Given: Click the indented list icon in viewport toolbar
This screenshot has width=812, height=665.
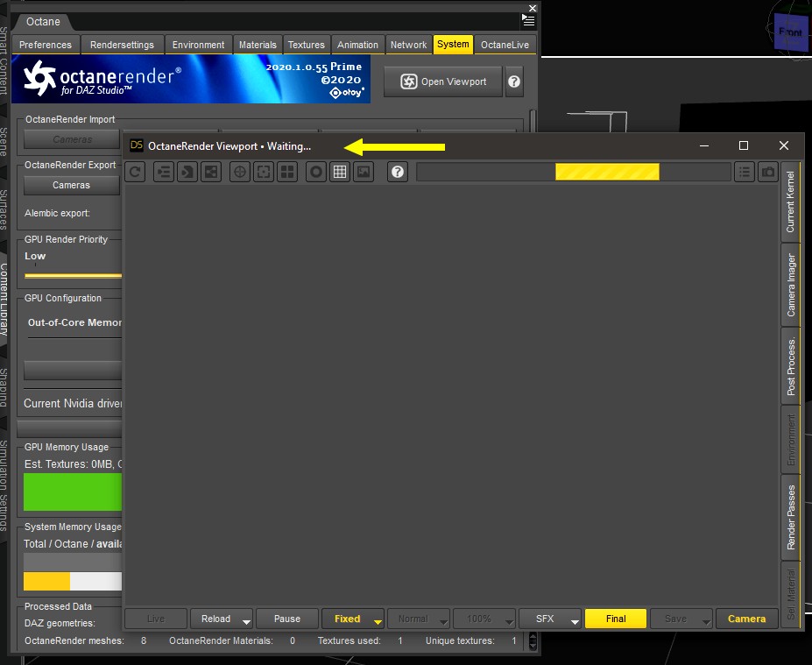Looking at the screenshot, I should click(x=164, y=172).
